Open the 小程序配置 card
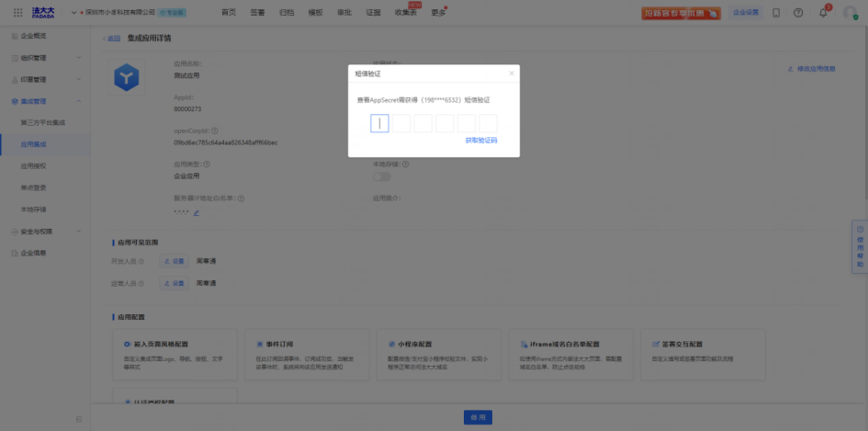The height and width of the screenshot is (431, 868). click(x=438, y=355)
